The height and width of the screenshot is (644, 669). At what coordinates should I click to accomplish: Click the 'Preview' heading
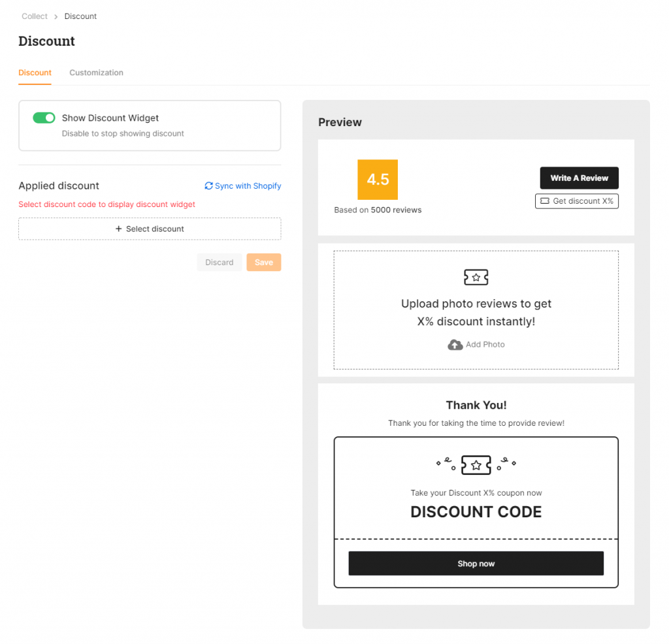coord(340,122)
